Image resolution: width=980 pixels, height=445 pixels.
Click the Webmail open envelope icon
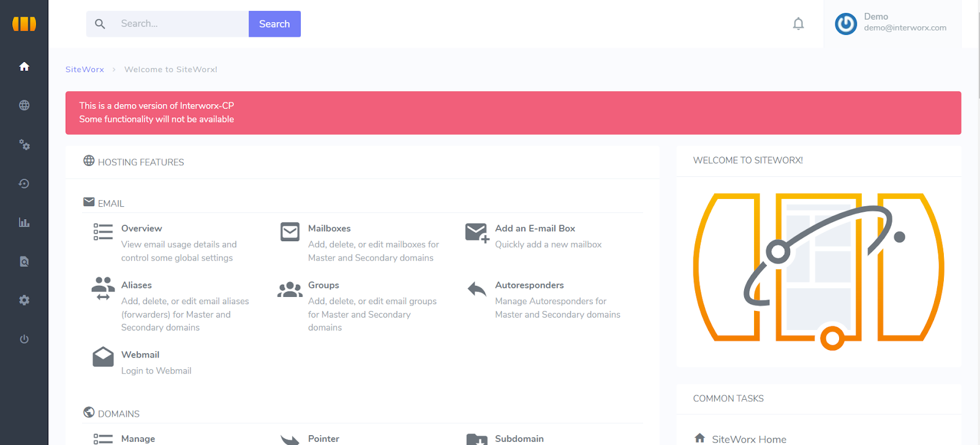pyautogui.click(x=103, y=357)
